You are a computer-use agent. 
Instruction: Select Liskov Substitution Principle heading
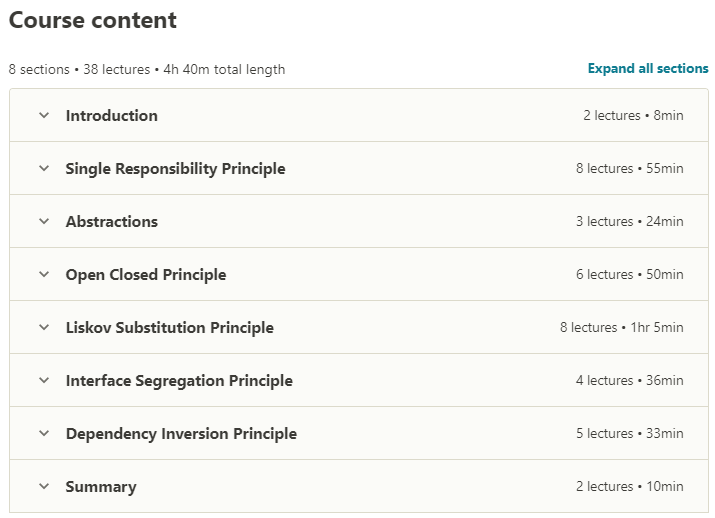170,328
